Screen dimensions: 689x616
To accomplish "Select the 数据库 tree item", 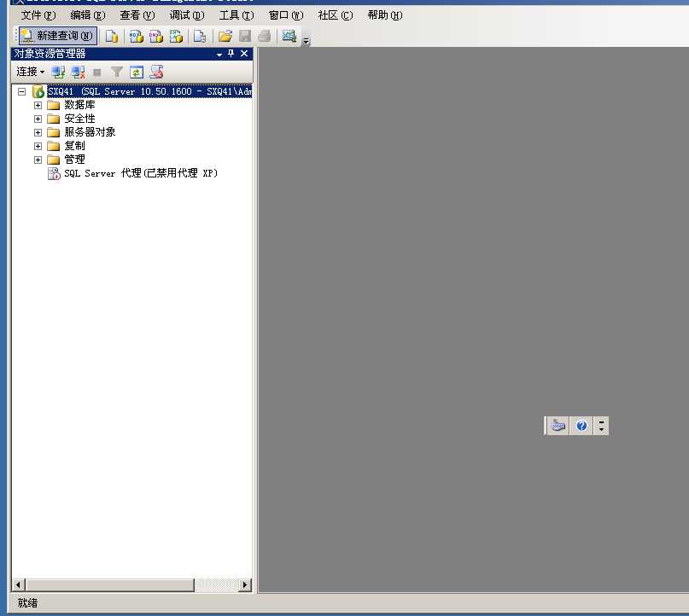I will tap(79, 105).
